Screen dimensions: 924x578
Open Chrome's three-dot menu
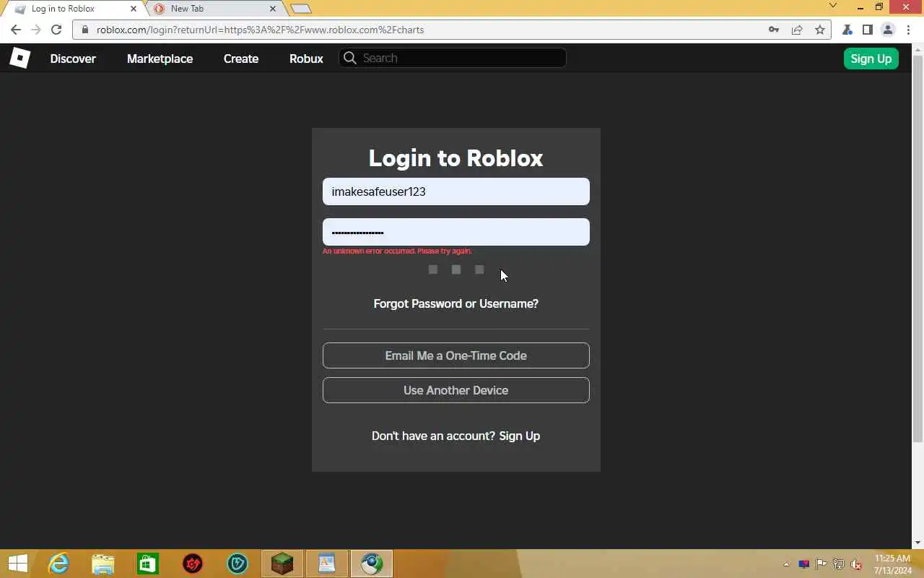coord(909,30)
